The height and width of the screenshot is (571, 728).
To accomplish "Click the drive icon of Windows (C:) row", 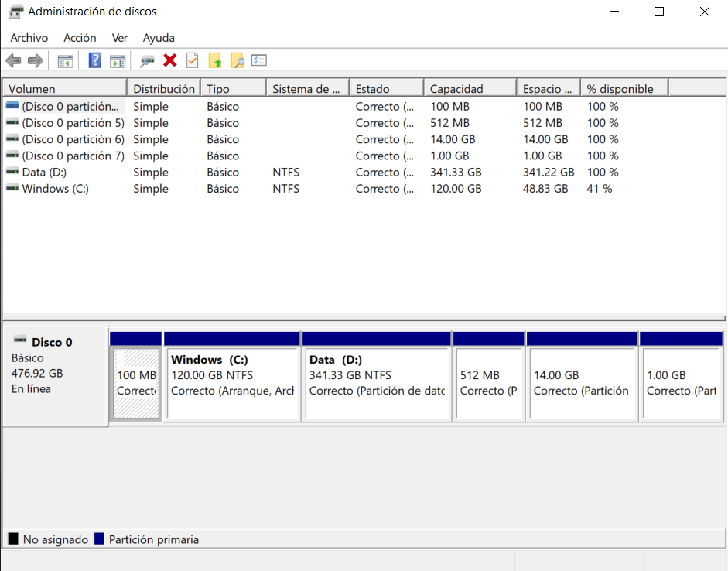I will (12, 188).
